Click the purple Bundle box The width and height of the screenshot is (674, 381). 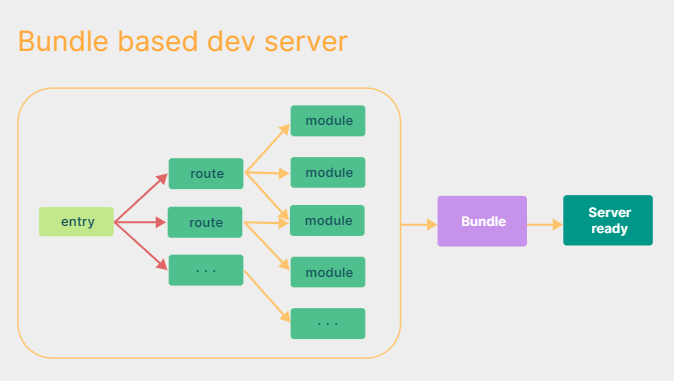(482, 221)
